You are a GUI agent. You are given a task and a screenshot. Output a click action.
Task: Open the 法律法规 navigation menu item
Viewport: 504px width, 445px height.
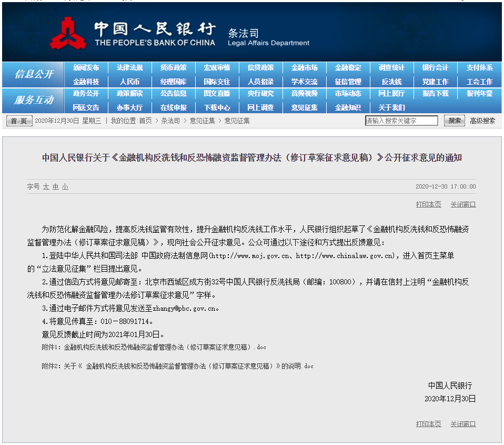pos(129,67)
